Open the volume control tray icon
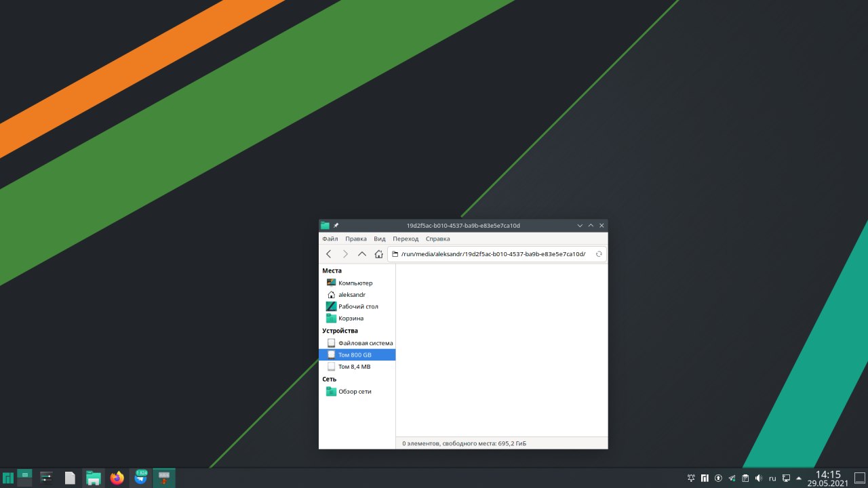 (759, 478)
